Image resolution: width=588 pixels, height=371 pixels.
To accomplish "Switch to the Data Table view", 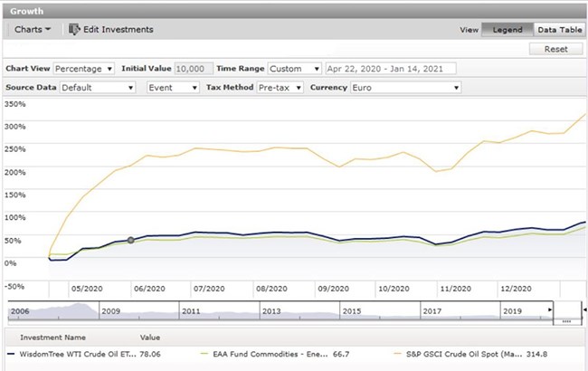I will [x=559, y=29].
